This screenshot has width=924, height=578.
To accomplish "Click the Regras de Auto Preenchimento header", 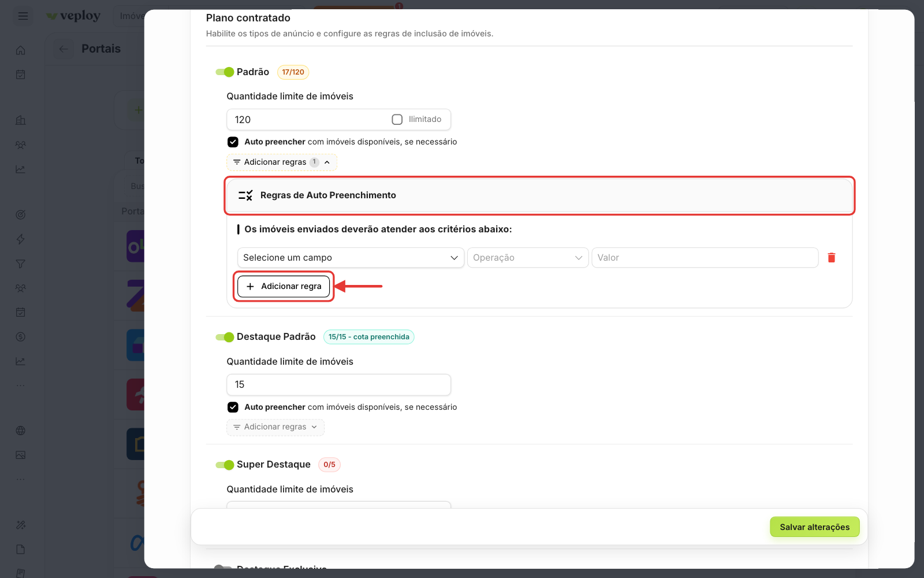I will pos(540,195).
